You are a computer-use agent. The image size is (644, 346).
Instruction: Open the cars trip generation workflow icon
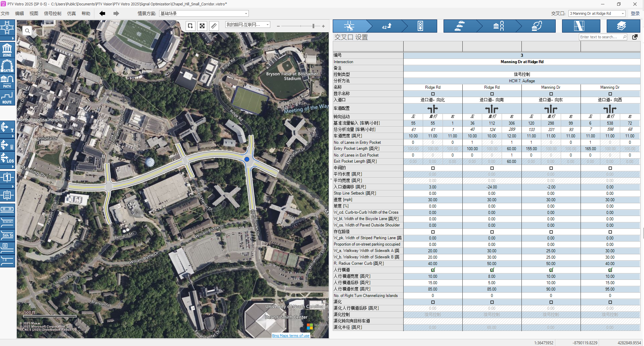460,26
